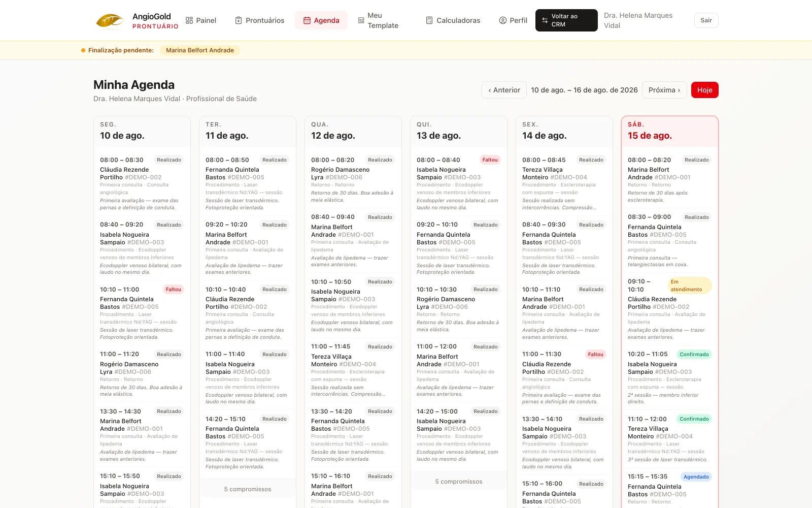Viewport: 812px width, 508px height.
Task: Click the Calculadoras calculator icon
Action: tap(429, 20)
